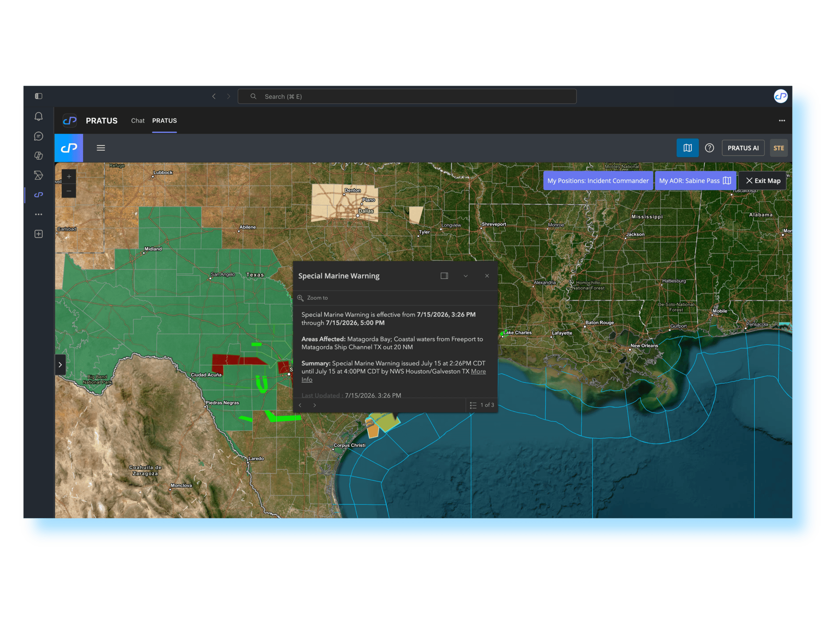Click the New Orleans map label
This screenshot has height=630, width=840.
pyautogui.click(x=644, y=346)
